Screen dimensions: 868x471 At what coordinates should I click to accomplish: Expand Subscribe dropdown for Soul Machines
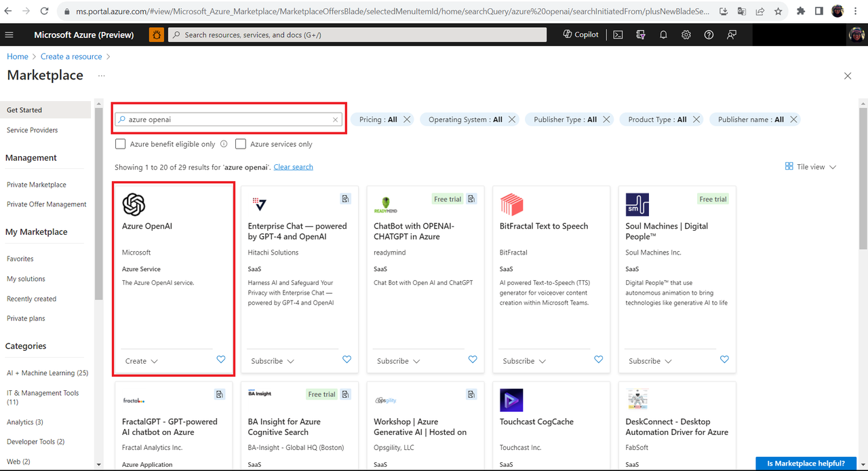point(651,361)
